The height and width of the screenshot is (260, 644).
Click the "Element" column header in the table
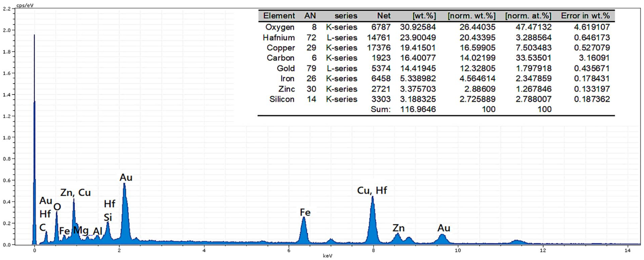click(279, 16)
